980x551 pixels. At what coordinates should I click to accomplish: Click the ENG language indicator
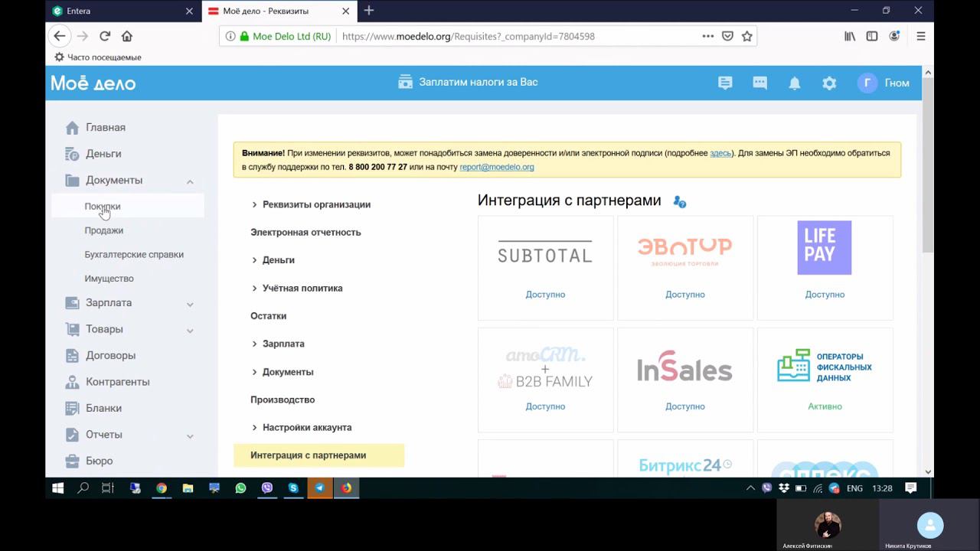[854, 488]
